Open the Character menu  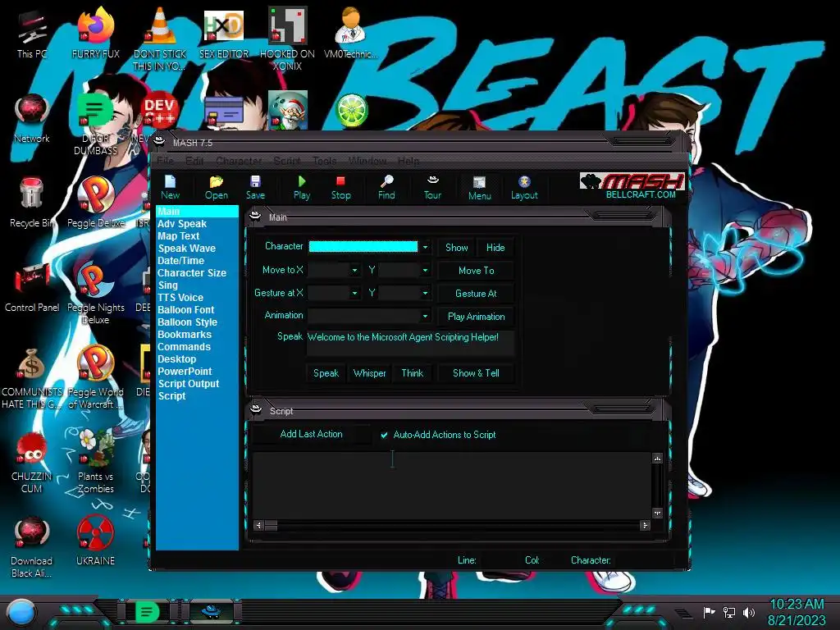tap(239, 161)
